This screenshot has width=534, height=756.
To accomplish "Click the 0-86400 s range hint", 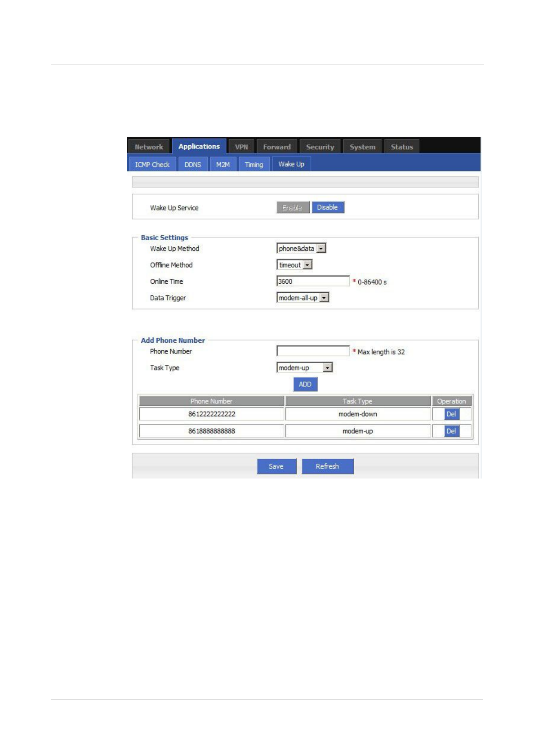I will click(372, 282).
